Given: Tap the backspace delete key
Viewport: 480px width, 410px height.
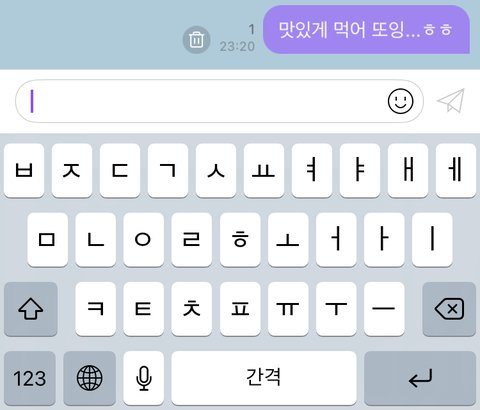Looking at the screenshot, I should coord(449,309).
